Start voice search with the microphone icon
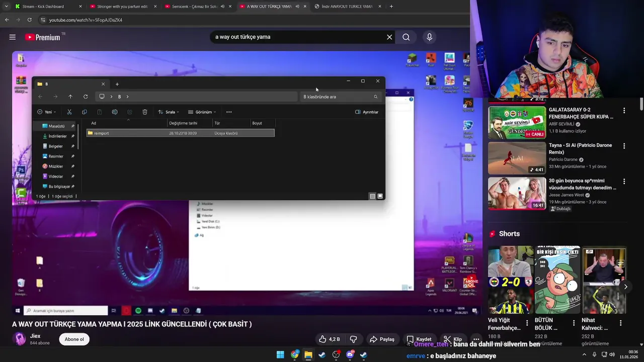Screen dimensions: 644x362 (429, 37)
